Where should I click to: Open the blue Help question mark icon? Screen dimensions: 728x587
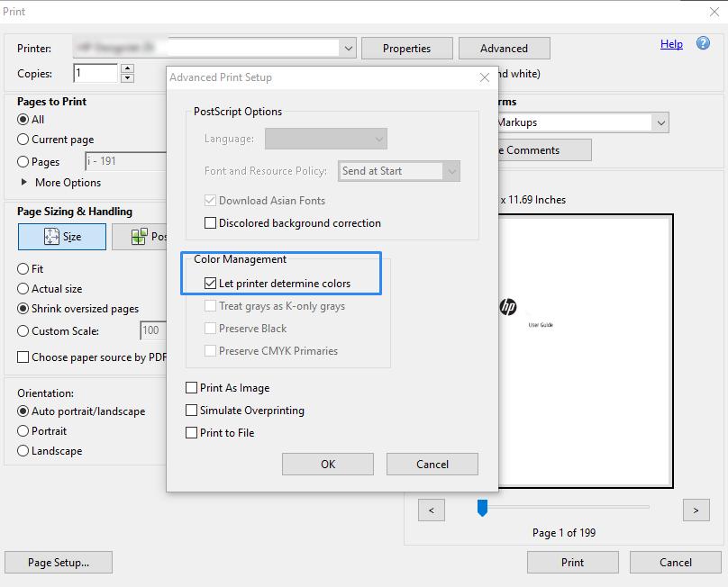click(x=703, y=43)
